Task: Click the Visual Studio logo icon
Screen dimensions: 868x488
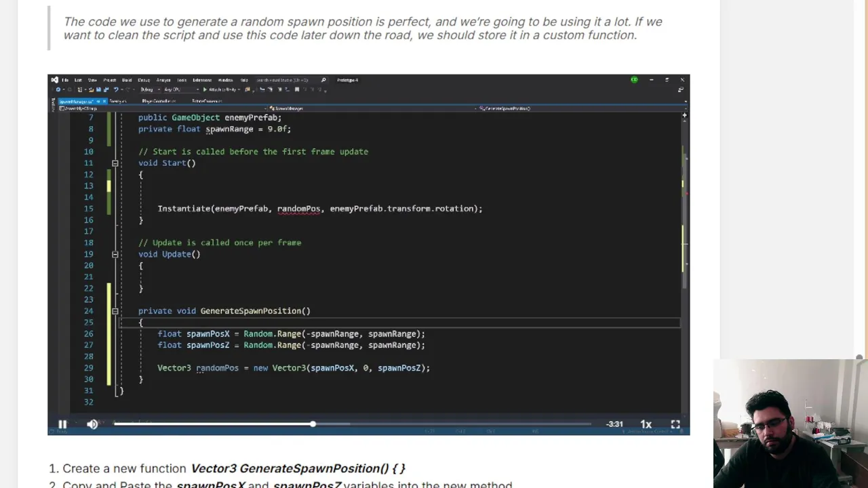Action: tap(54, 80)
